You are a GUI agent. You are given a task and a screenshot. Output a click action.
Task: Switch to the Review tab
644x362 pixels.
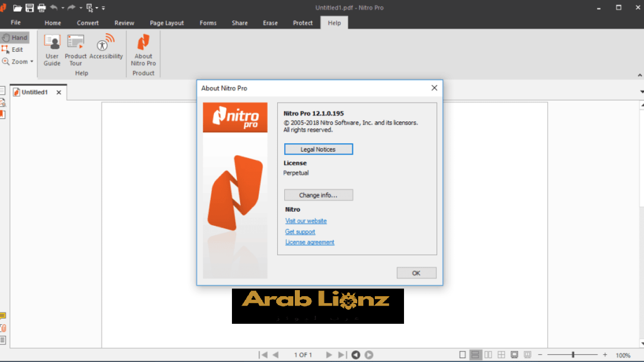(124, 23)
